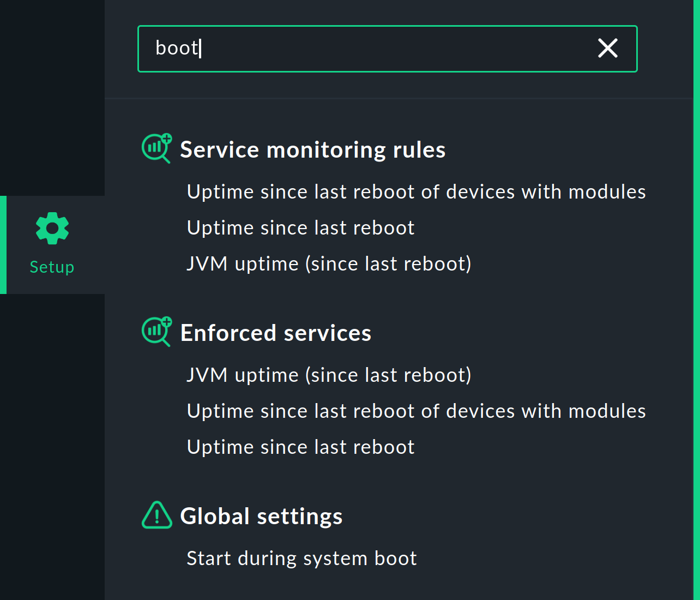This screenshot has width=700, height=600.
Task: Open JVM uptime under Enforced services
Action: coord(329,375)
